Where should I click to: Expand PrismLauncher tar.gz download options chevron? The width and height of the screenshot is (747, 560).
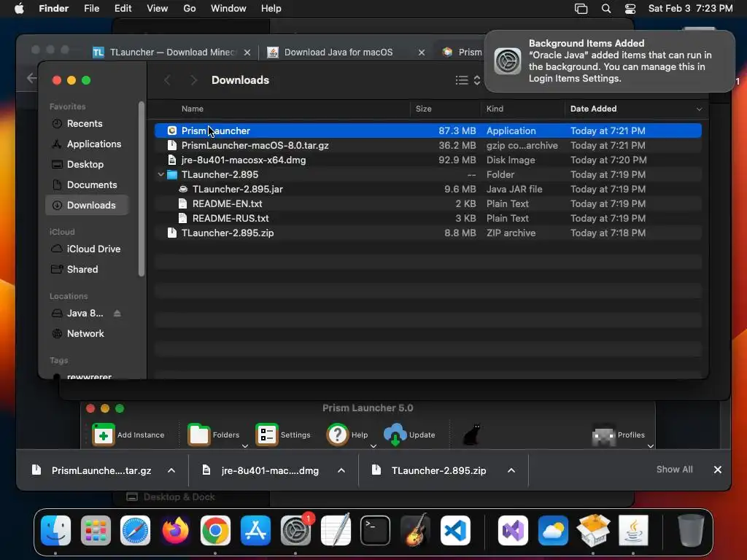click(171, 470)
